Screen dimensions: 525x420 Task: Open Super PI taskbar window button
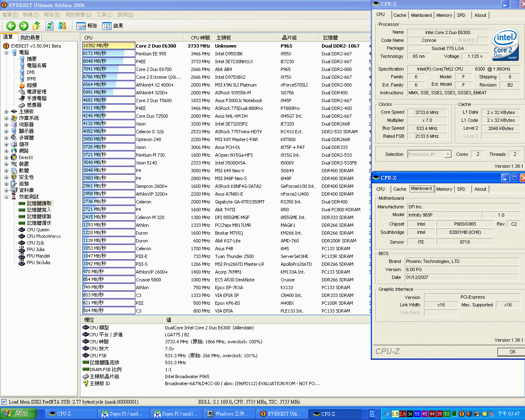(x=123, y=414)
